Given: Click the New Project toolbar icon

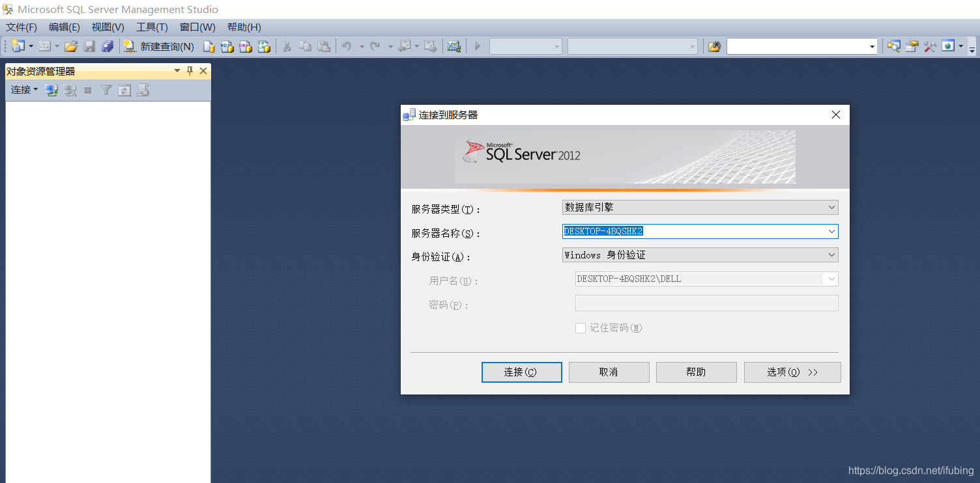Looking at the screenshot, I should (x=18, y=46).
